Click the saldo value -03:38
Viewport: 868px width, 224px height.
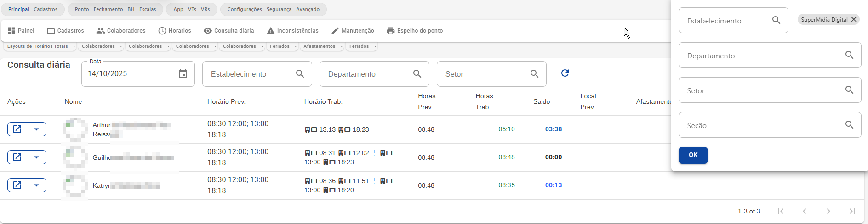[552, 129]
